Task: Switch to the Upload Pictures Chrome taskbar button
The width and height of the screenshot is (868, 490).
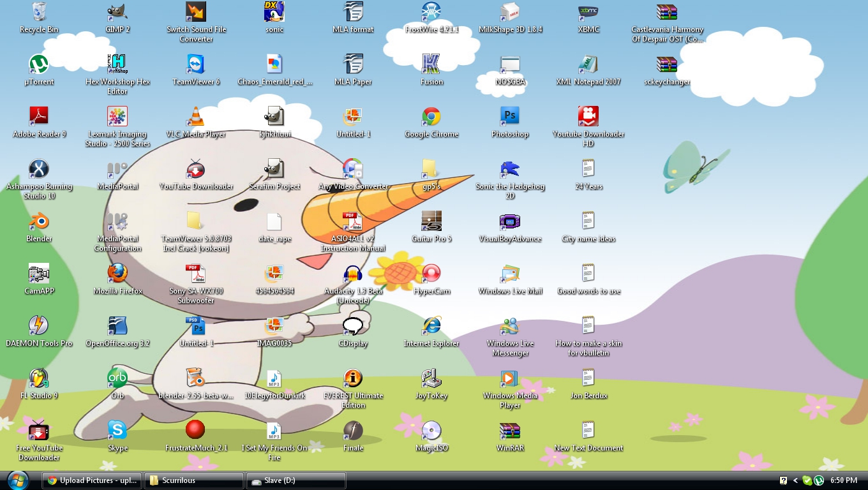Action: point(92,480)
